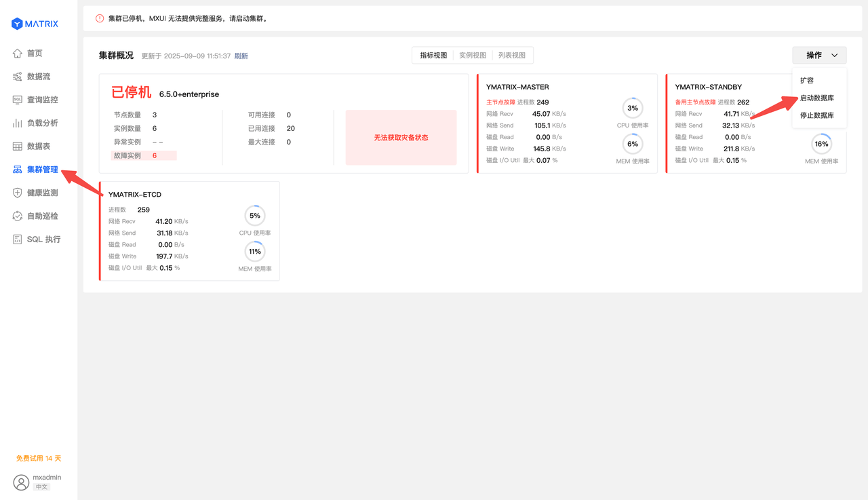Click the bar chart icon beside 负载分析
Screen dimensions: 868x500
18,123
